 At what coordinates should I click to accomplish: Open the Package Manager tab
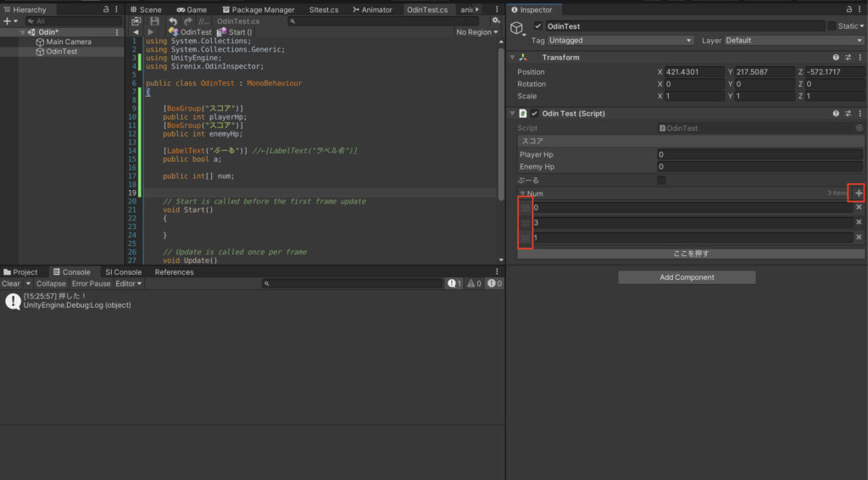coord(259,9)
